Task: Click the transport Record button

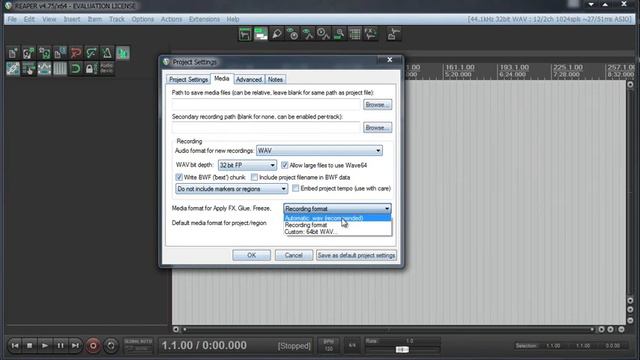Action: [x=93, y=346]
